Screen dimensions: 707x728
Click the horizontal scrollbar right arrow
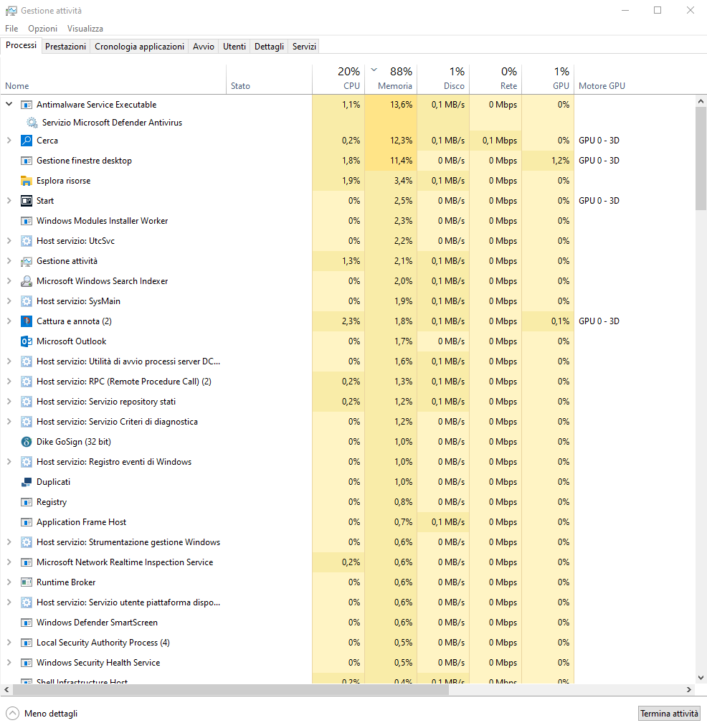point(689,689)
